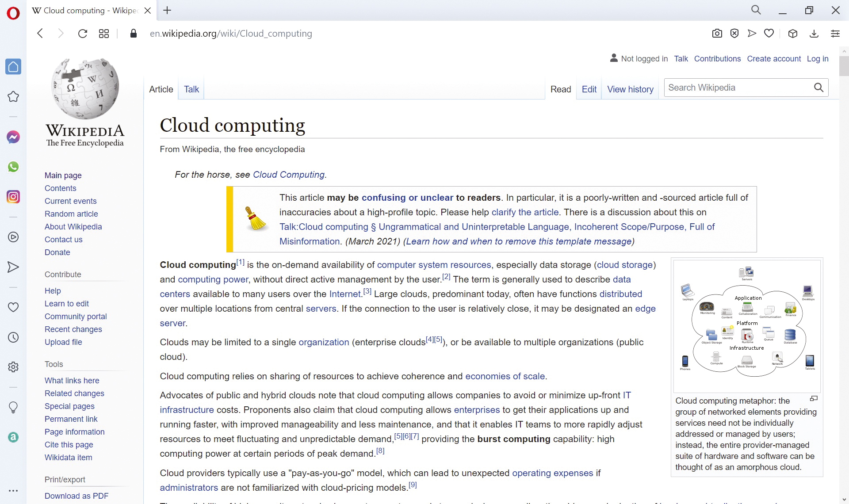Screen dimensions: 849x504
Task: Open the user Talk link at top
Action: 681,59
